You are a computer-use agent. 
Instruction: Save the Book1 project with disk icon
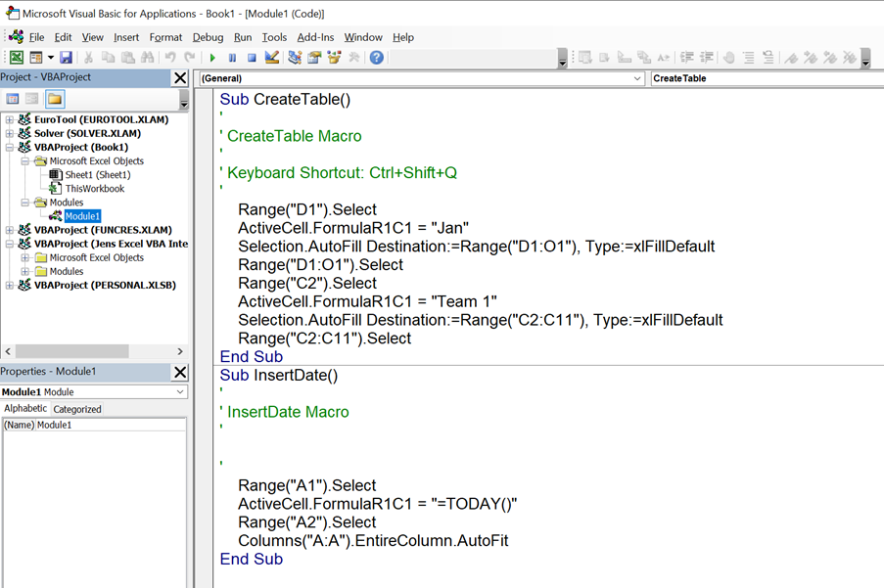pos(66,57)
